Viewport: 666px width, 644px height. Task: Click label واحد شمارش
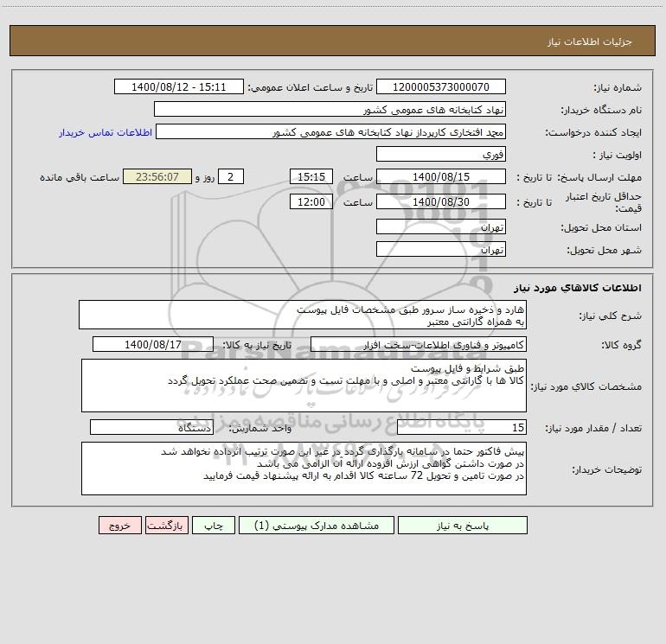click(x=260, y=429)
